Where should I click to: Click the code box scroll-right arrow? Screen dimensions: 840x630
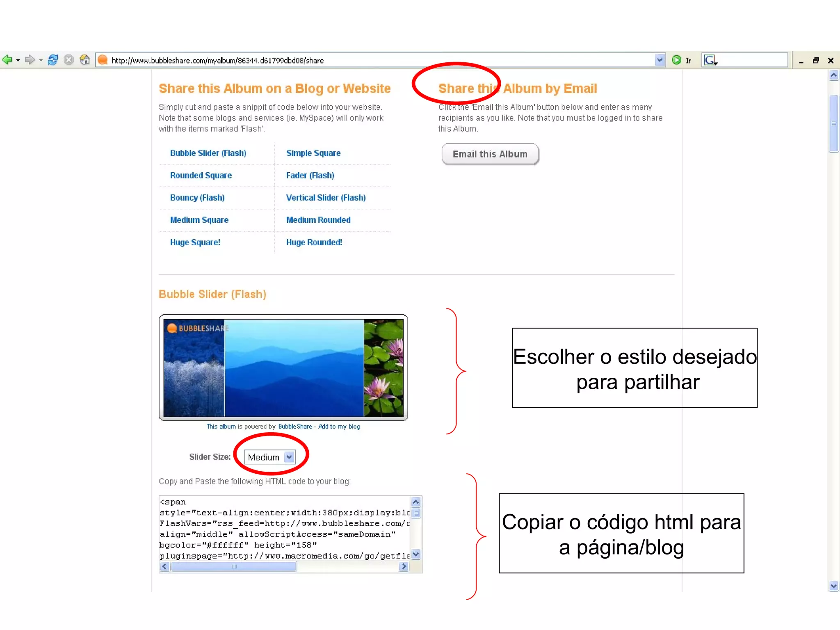coord(404,567)
